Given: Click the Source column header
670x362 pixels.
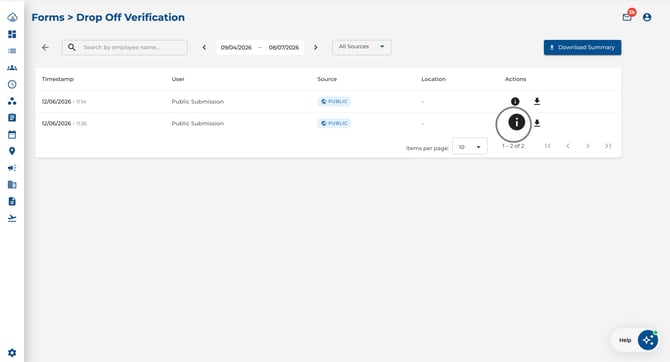Looking at the screenshot, I should coord(327,79).
